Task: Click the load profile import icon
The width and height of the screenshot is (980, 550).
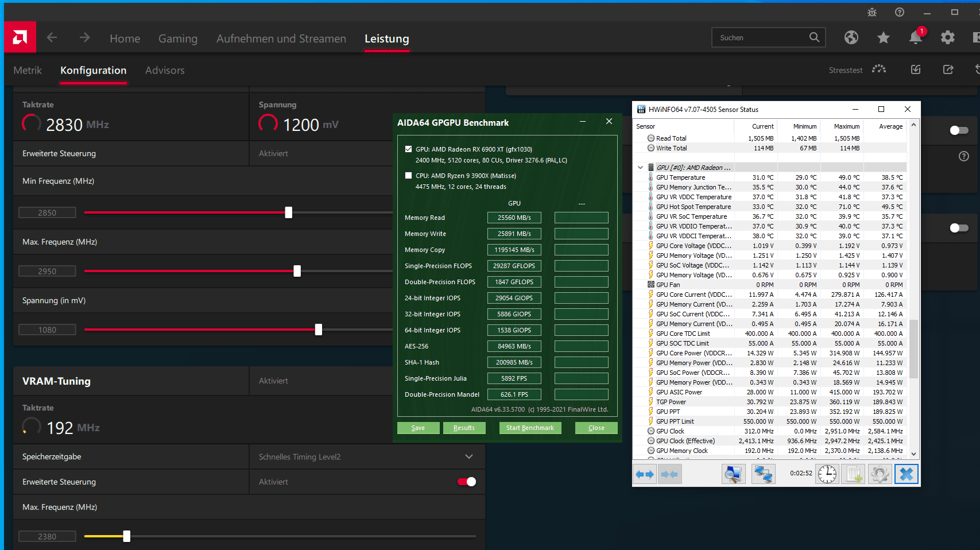Action: [x=916, y=69]
